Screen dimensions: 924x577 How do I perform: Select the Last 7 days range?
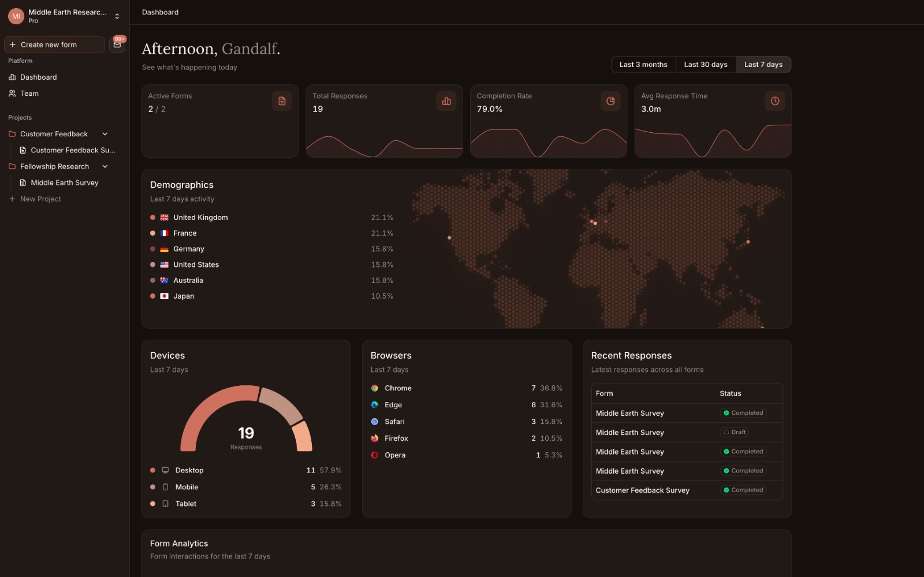click(763, 65)
